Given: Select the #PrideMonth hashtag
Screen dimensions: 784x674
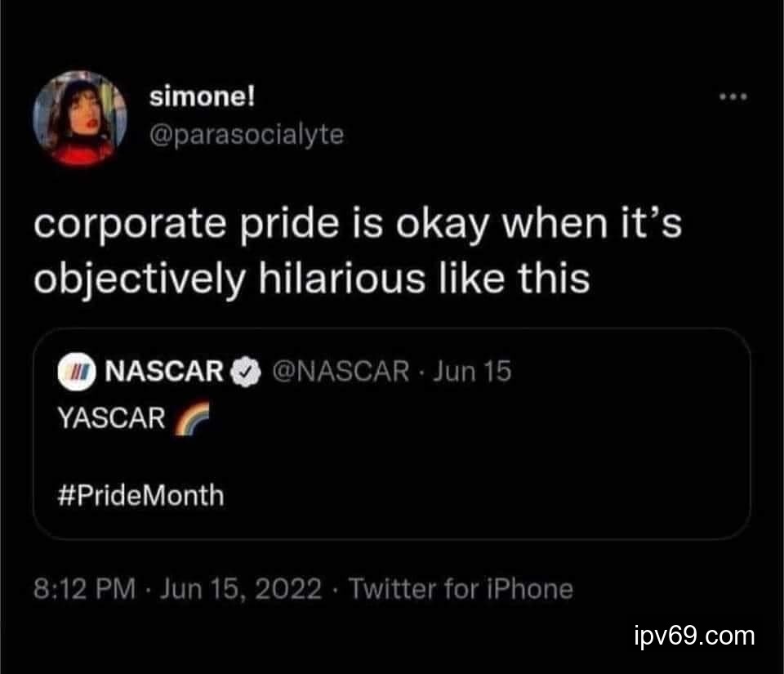Looking at the screenshot, I should (x=140, y=495).
